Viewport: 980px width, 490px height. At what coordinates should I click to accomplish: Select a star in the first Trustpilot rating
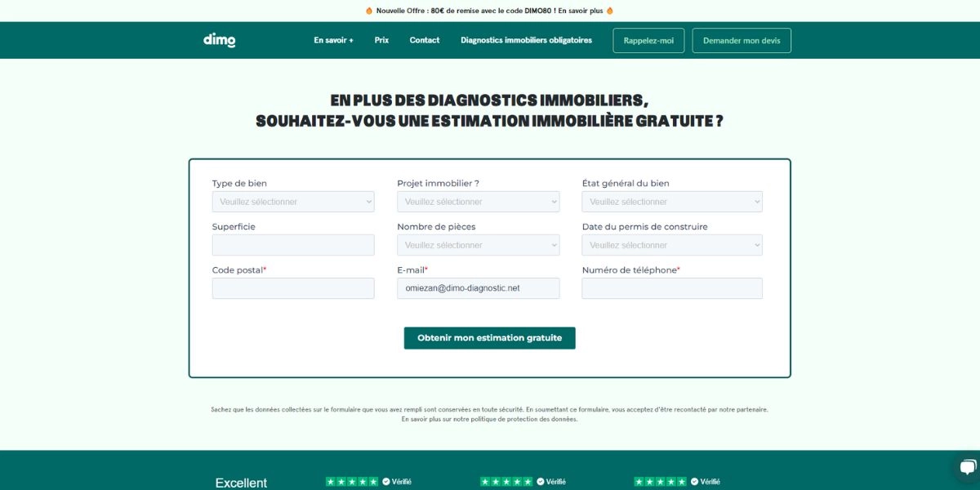coord(351,481)
